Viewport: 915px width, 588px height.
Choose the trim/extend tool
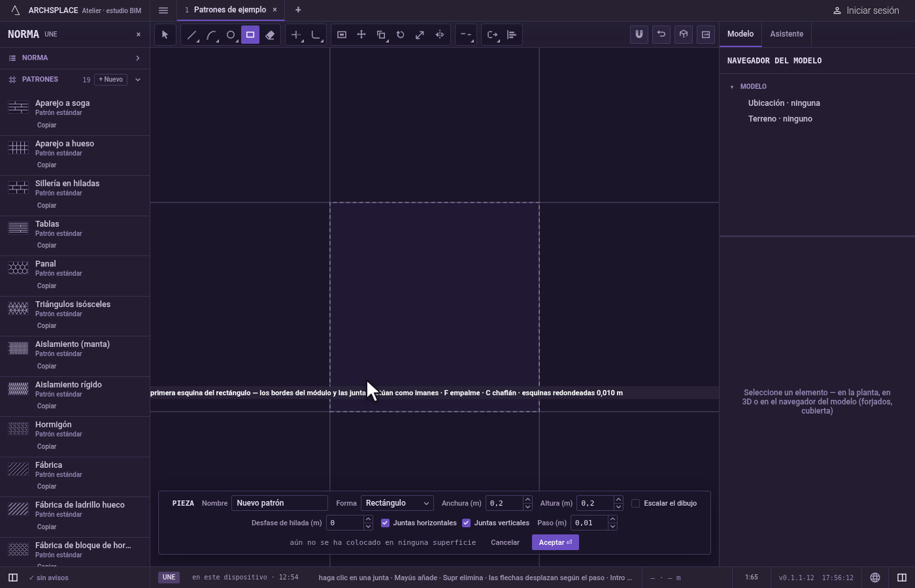tap(297, 35)
